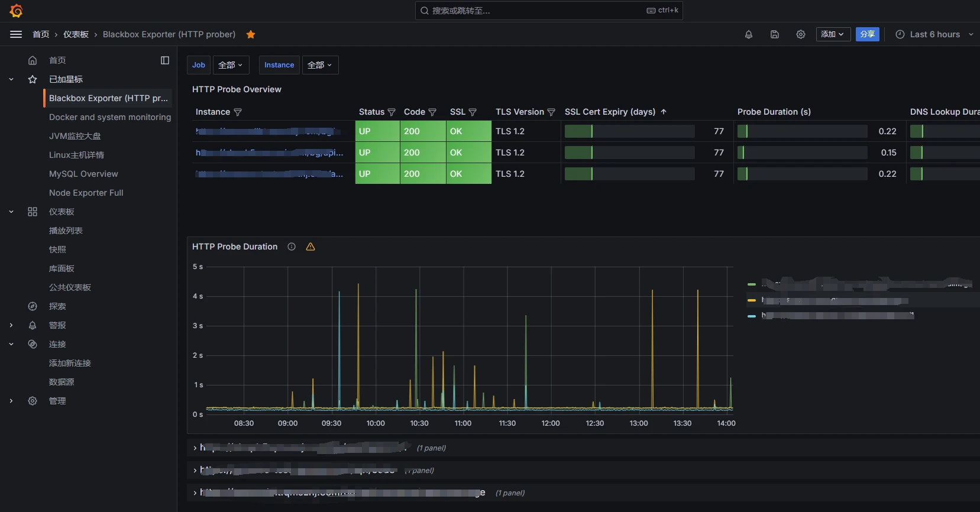Image resolution: width=980 pixels, height=512 pixels.
Task: Open 快照 menu item
Action: pos(57,249)
